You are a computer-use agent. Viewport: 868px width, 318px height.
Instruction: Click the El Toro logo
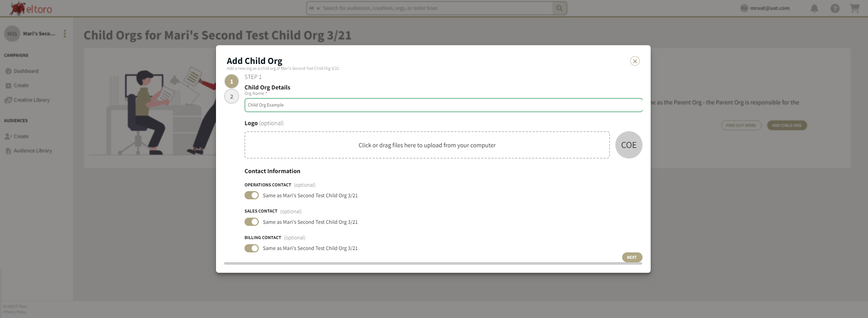pos(31,9)
